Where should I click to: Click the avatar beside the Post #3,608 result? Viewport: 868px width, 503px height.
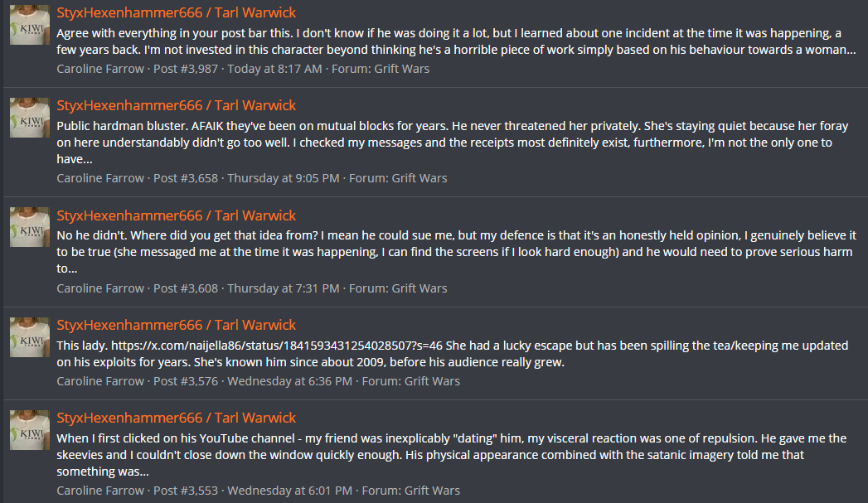(30, 228)
